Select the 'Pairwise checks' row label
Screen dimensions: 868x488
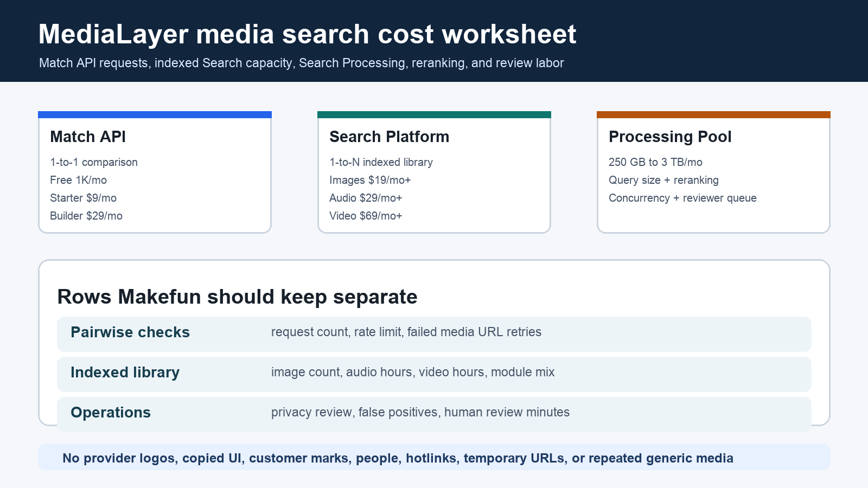[x=130, y=332]
